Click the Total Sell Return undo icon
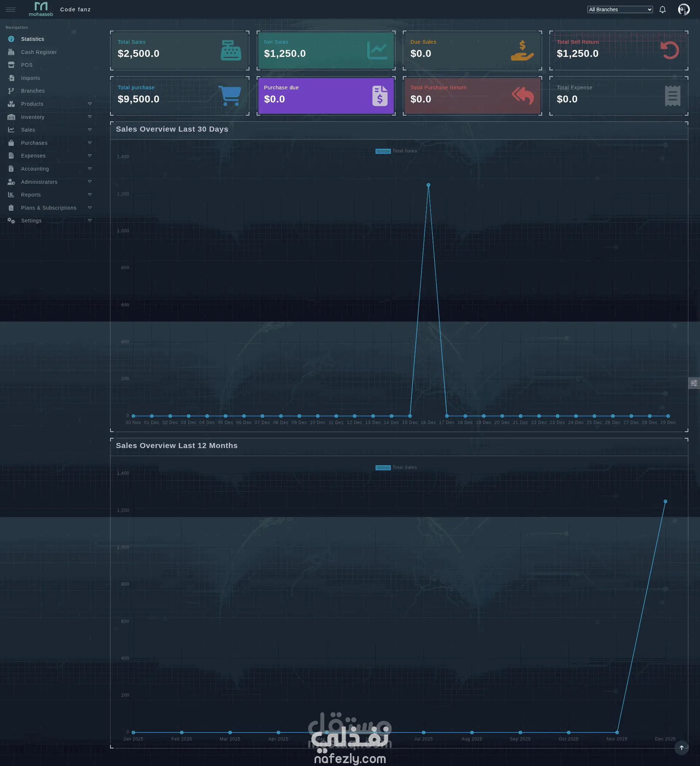 point(670,51)
